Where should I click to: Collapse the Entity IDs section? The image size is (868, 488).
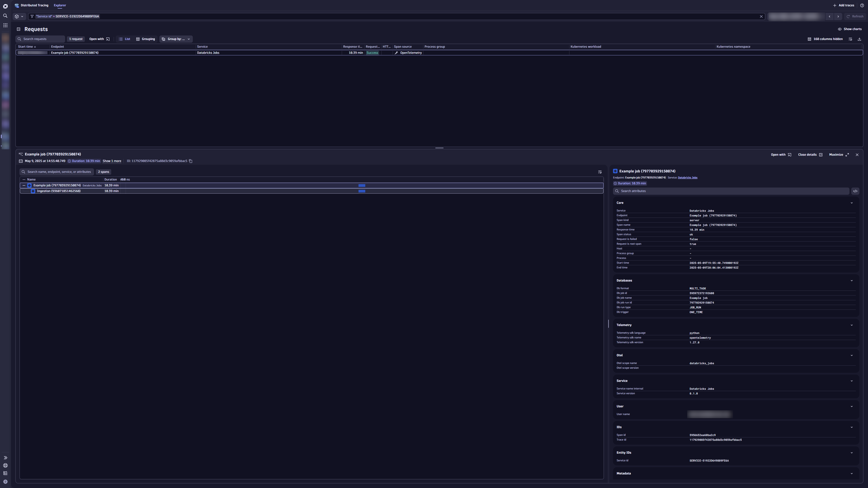tap(852, 453)
